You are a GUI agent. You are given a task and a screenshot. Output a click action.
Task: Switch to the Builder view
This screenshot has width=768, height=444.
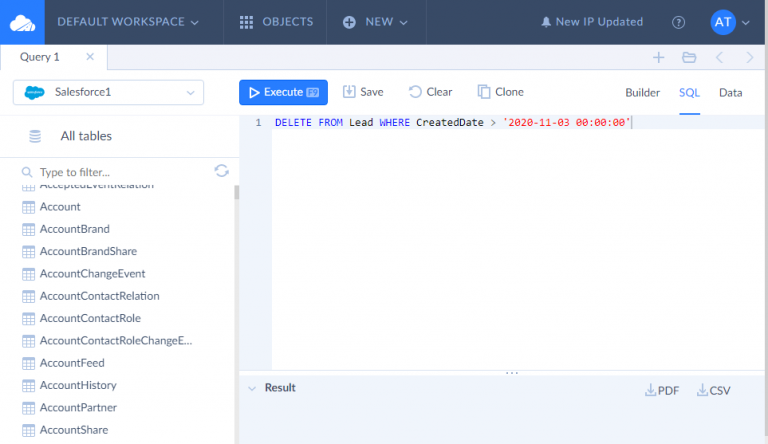click(x=642, y=92)
